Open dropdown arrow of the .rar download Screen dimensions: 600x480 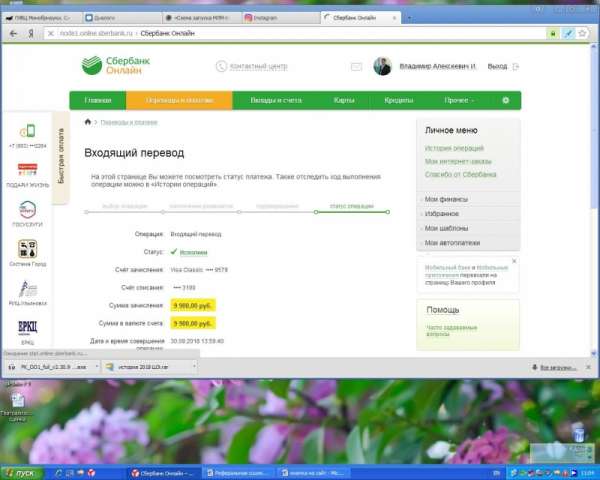pos(194,367)
